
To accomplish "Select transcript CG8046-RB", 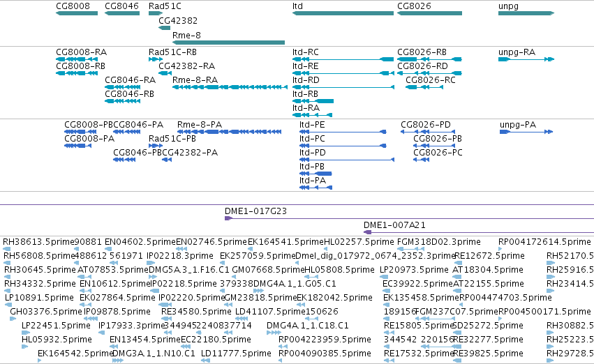I will point(122,101).
